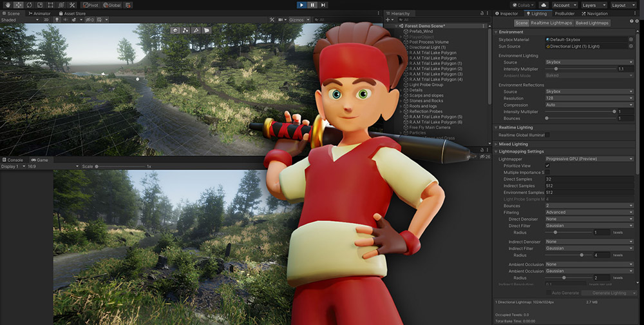Toggle grid snapping icon
Viewport: 644px width, 325px height.
(128, 5)
